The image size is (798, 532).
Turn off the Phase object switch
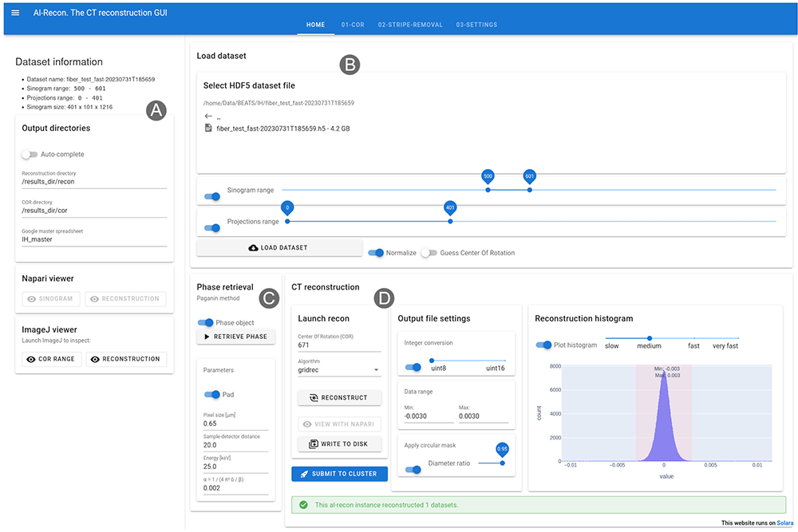tap(206, 322)
